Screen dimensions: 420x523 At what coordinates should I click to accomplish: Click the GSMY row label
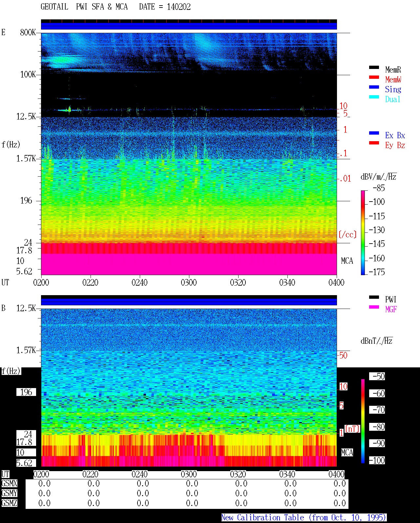coord(9,493)
